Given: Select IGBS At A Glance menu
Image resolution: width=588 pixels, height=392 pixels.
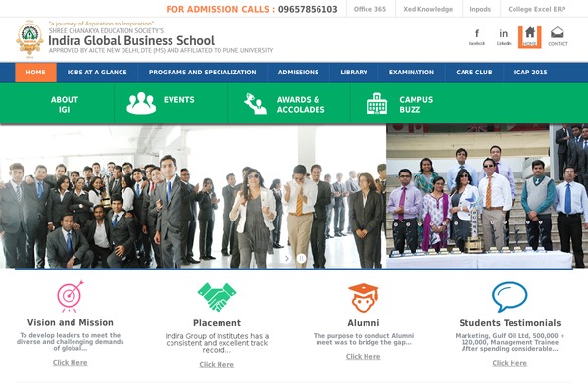Looking at the screenshot, I should [x=97, y=73].
